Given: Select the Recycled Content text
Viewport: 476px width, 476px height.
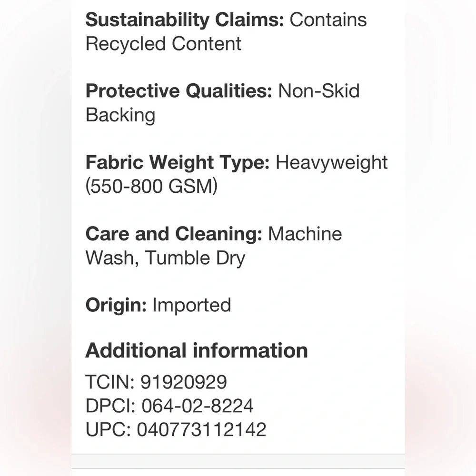Looking at the screenshot, I should [x=163, y=44].
